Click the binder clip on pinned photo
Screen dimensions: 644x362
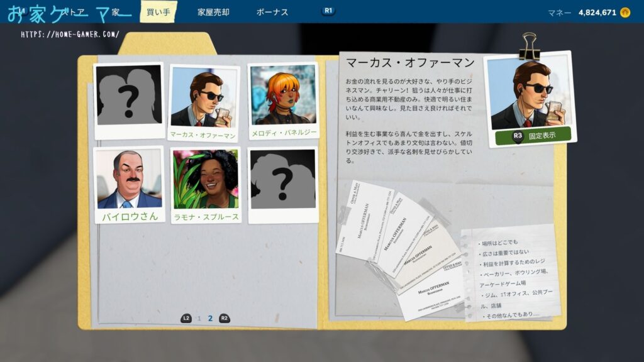[529, 47]
